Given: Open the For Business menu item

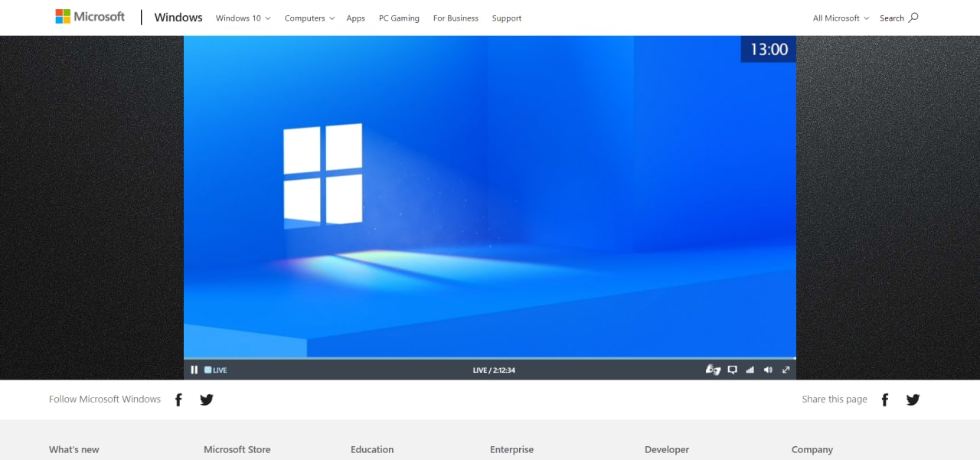Looking at the screenshot, I should point(456,18).
